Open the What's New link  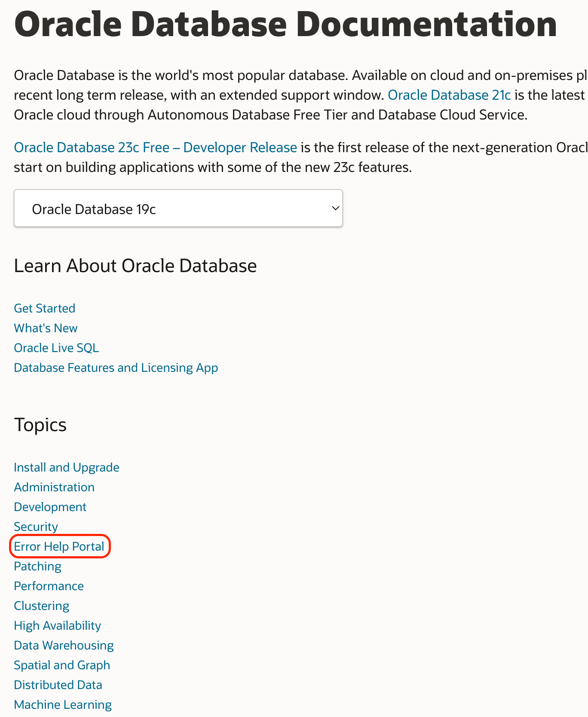[46, 328]
